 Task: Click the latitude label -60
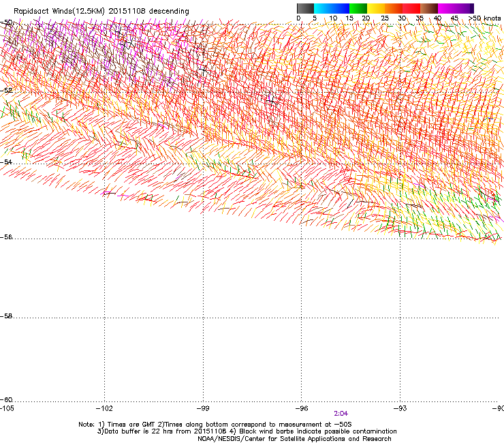(6, 399)
